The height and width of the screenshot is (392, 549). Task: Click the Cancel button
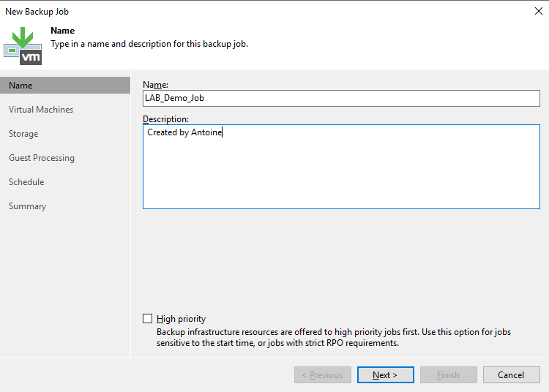pos(511,375)
